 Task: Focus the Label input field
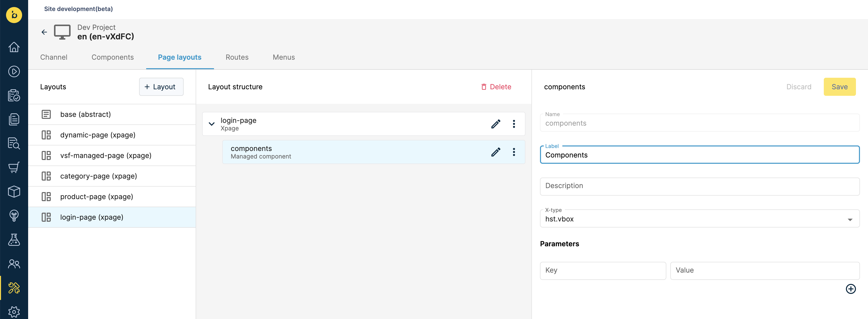(x=699, y=155)
